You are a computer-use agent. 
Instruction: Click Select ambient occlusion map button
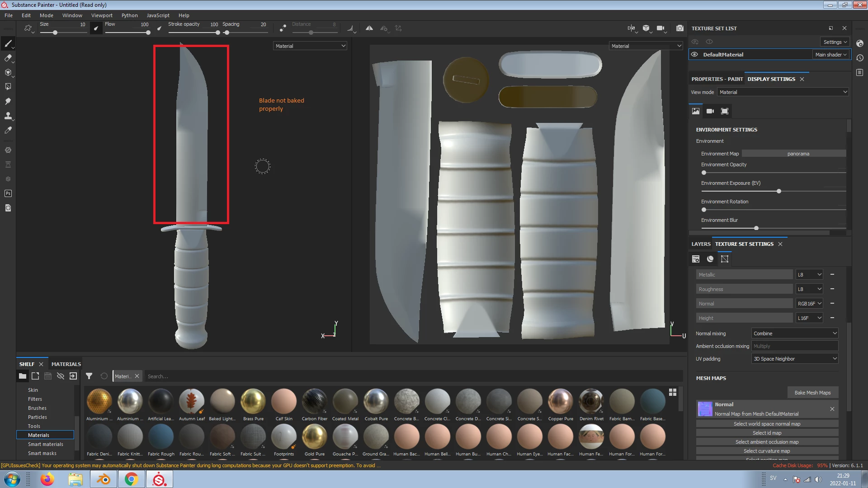point(767,442)
